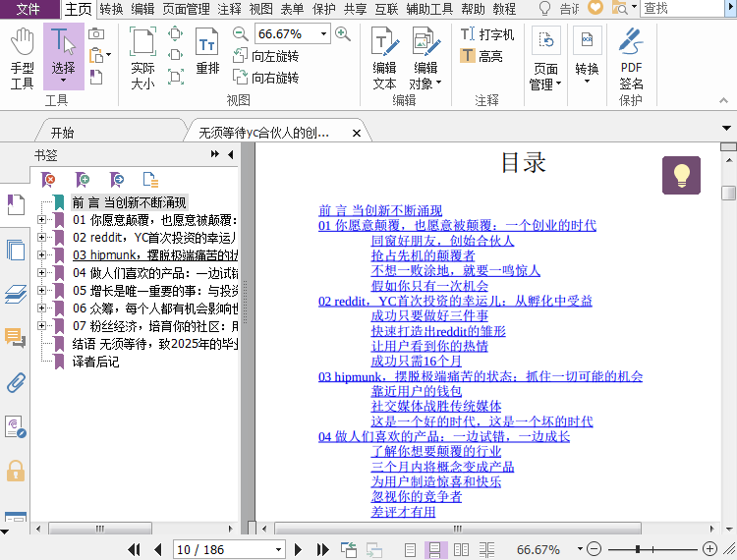The width and height of the screenshot is (737, 560).
Task: Click the delete bookmark icon
Action: [x=48, y=180]
